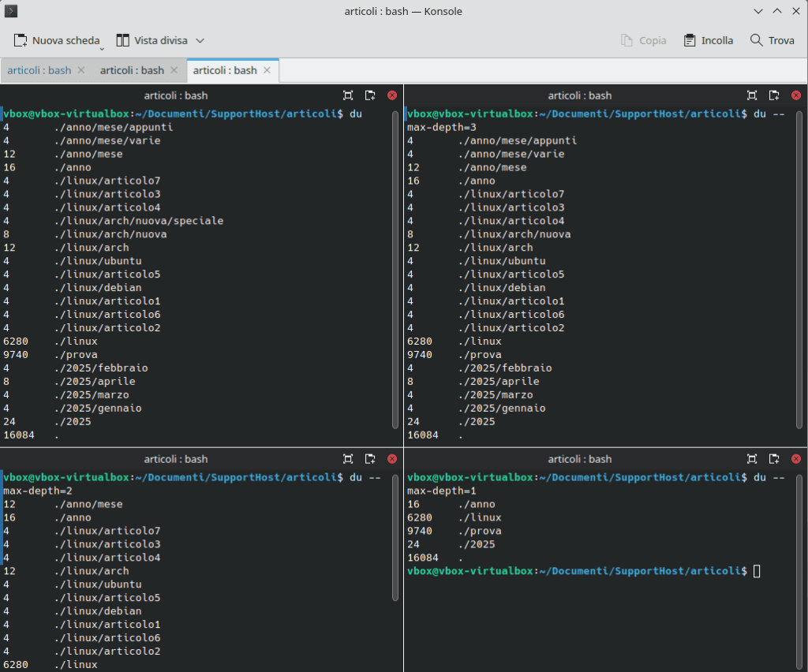
Task: Close the blue-titled 'articoli : bash' tab
Action: coord(81,70)
